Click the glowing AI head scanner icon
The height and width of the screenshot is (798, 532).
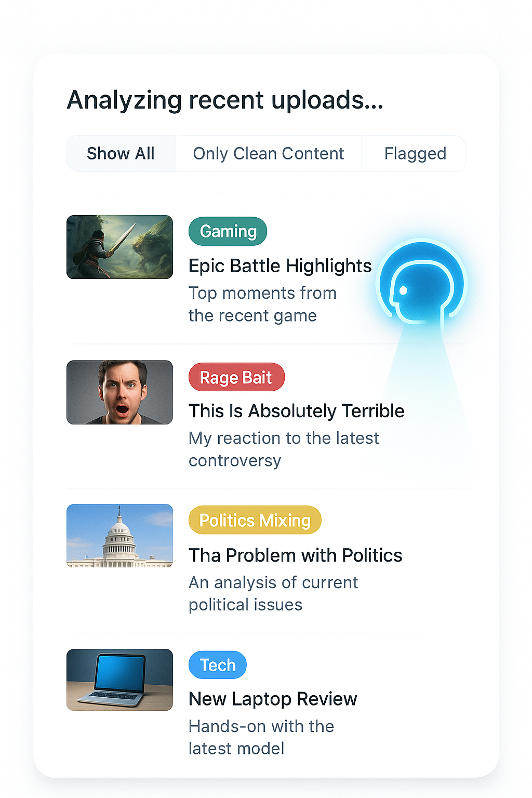coord(422,284)
